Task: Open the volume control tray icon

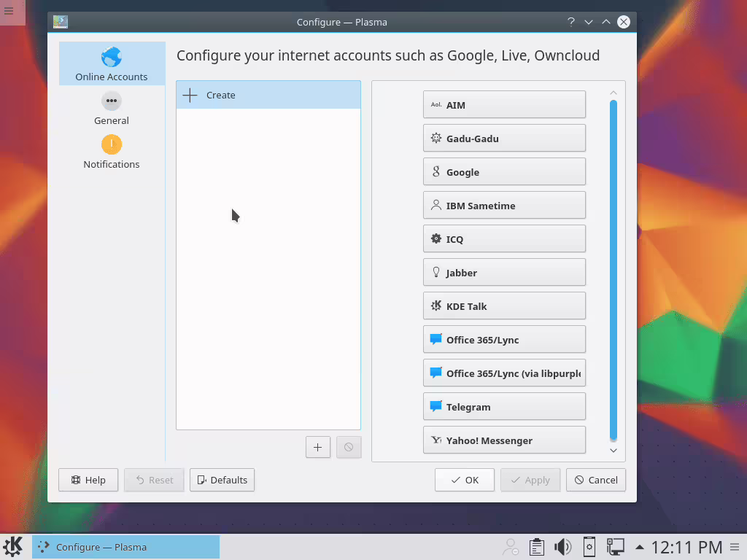Action: [562, 547]
